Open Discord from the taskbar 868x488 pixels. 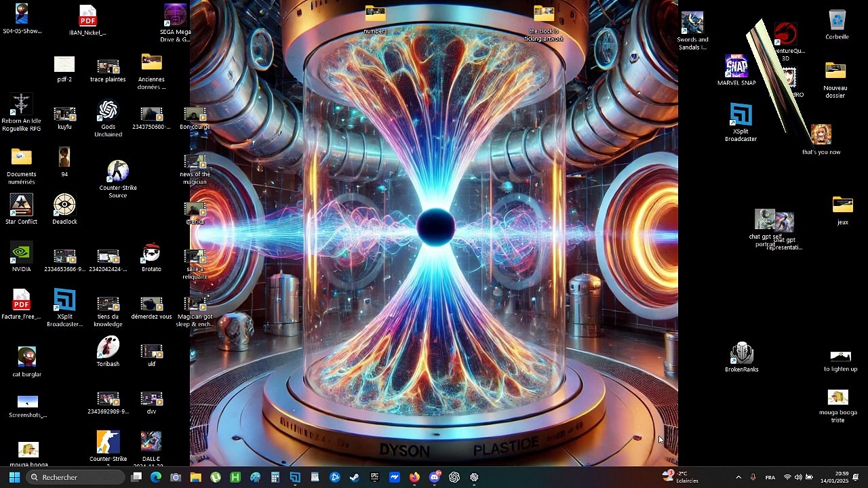[435, 477]
